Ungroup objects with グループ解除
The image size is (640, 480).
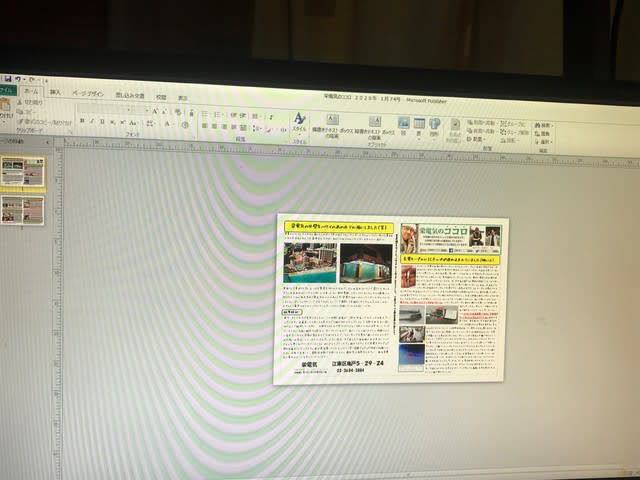(515, 133)
